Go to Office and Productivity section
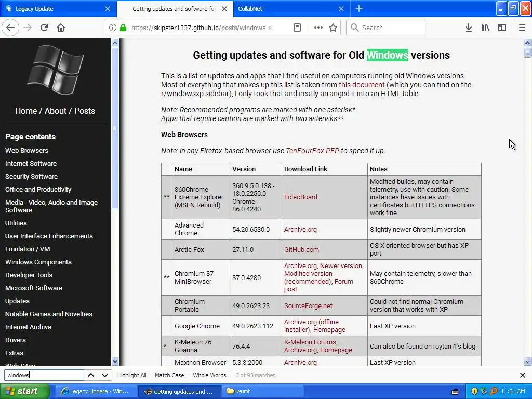Image resolution: width=532 pixels, height=399 pixels. coord(38,189)
